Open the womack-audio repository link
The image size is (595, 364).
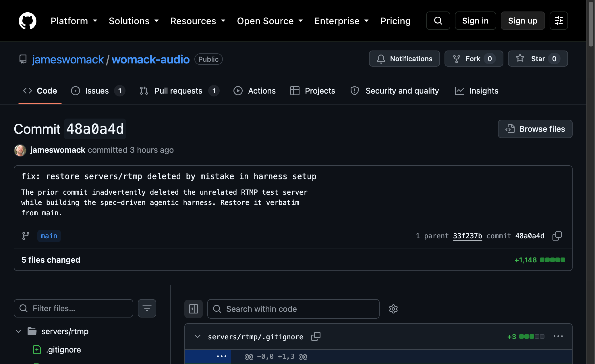pyautogui.click(x=150, y=59)
